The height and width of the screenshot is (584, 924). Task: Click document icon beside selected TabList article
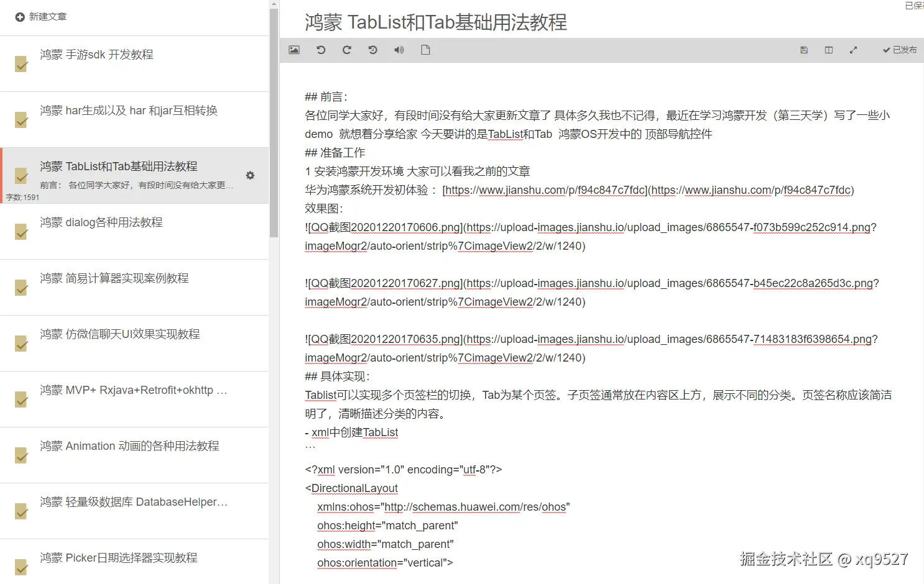click(x=21, y=176)
